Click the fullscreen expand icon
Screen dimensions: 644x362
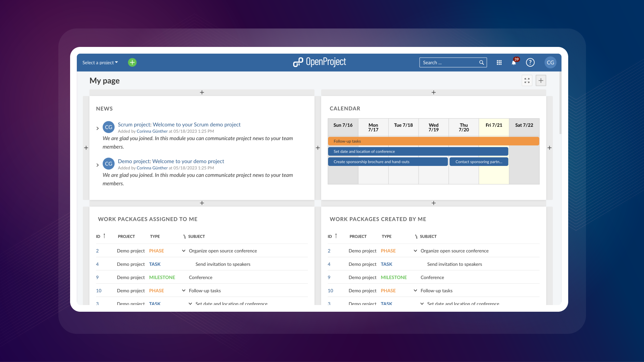[x=527, y=80]
